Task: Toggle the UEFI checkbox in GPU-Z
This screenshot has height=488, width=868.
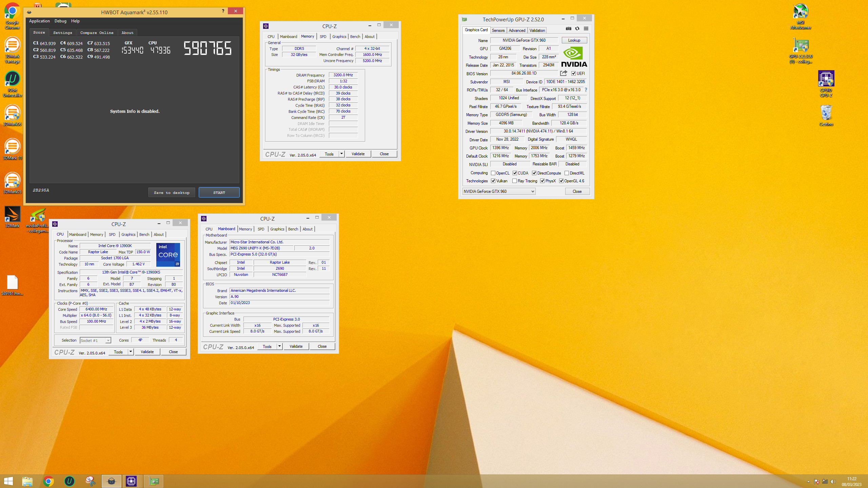Action: click(x=573, y=74)
